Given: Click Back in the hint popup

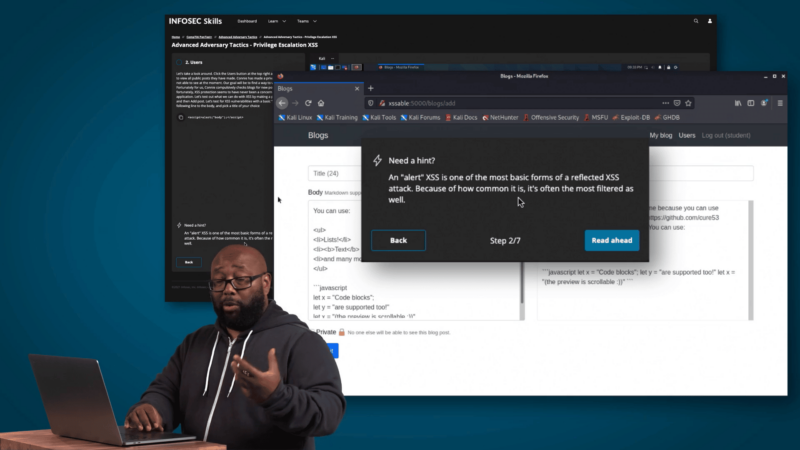Looking at the screenshot, I should tap(398, 240).
